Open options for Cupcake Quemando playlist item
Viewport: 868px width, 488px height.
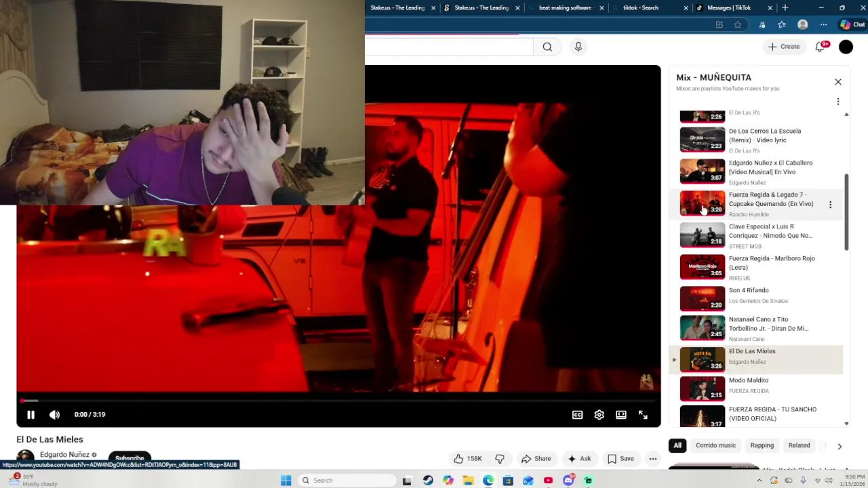[x=830, y=205]
